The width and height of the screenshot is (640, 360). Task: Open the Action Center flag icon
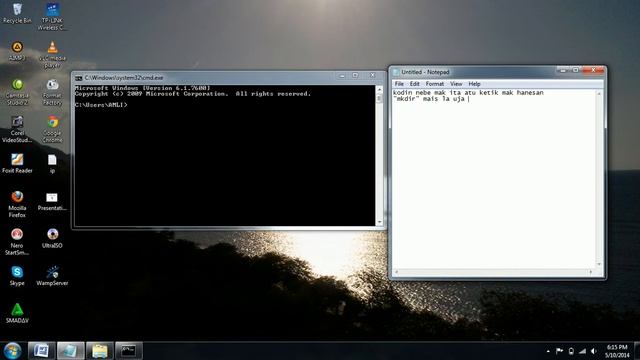[x=560, y=351]
